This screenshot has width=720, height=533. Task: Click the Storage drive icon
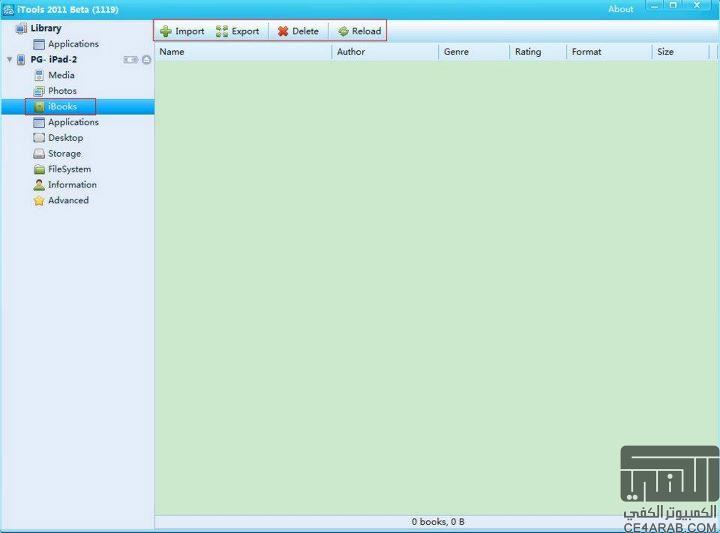pyautogui.click(x=39, y=154)
